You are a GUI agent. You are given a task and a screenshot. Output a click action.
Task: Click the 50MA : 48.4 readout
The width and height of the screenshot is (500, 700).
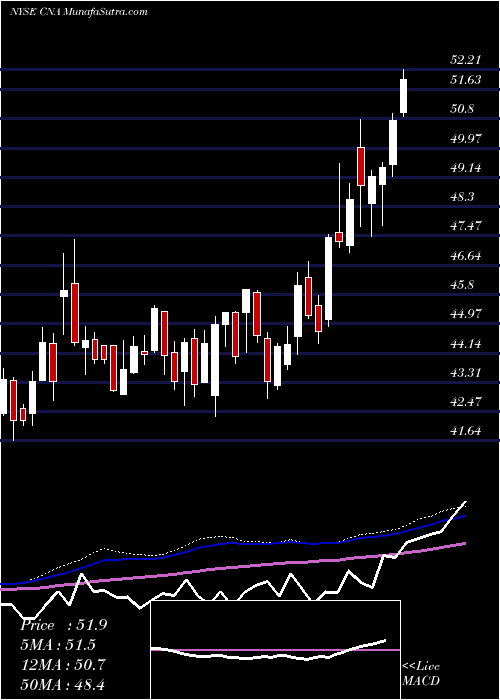(63, 684)
